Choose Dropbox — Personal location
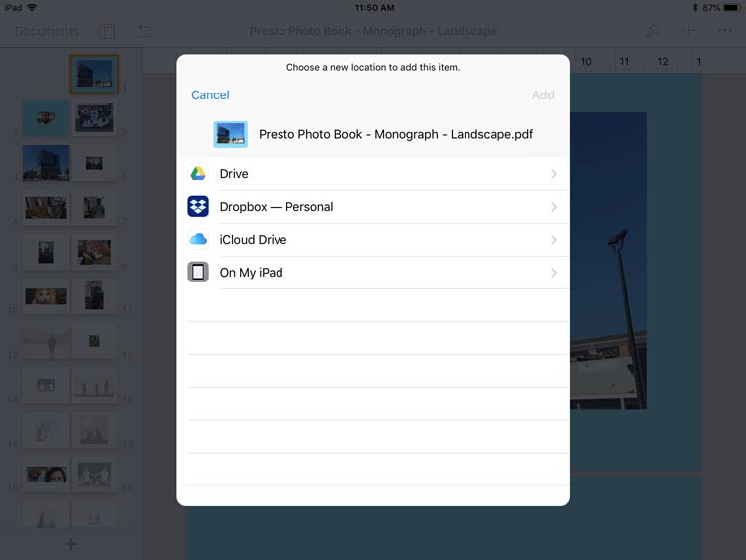 pos(373,207)
